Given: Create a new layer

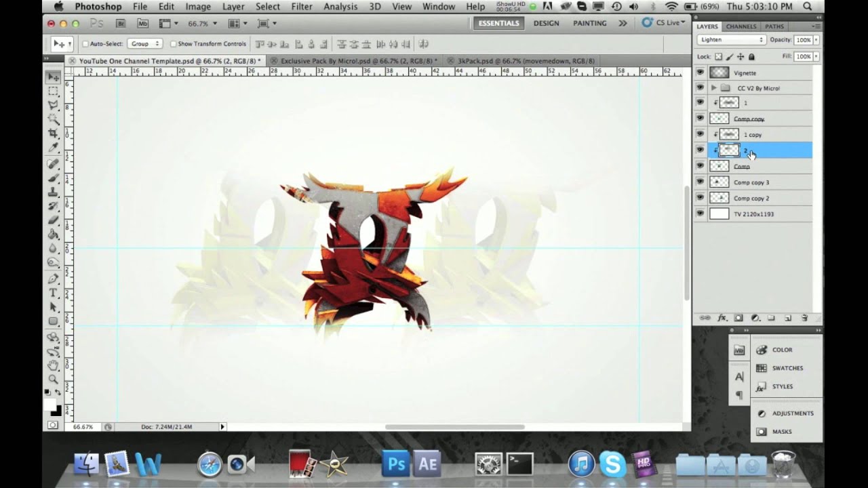Looking at the screenshot, I should pos(788,318).
